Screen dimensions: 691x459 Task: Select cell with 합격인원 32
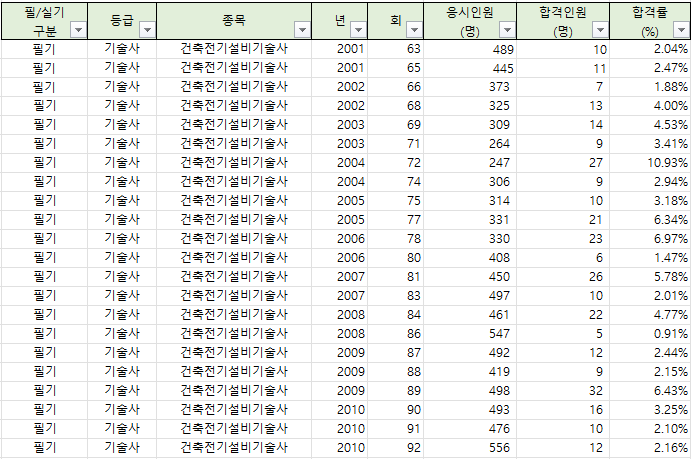tap(563, 391)
